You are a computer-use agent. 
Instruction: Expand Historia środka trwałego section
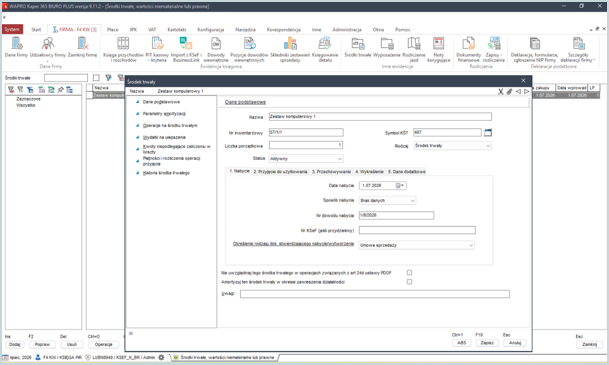click(166, 173)
